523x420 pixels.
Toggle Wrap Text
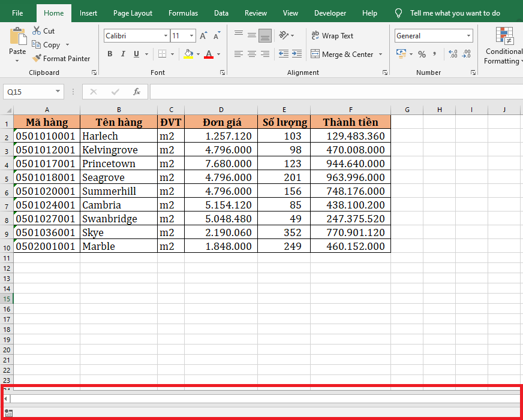click(332, 36)
